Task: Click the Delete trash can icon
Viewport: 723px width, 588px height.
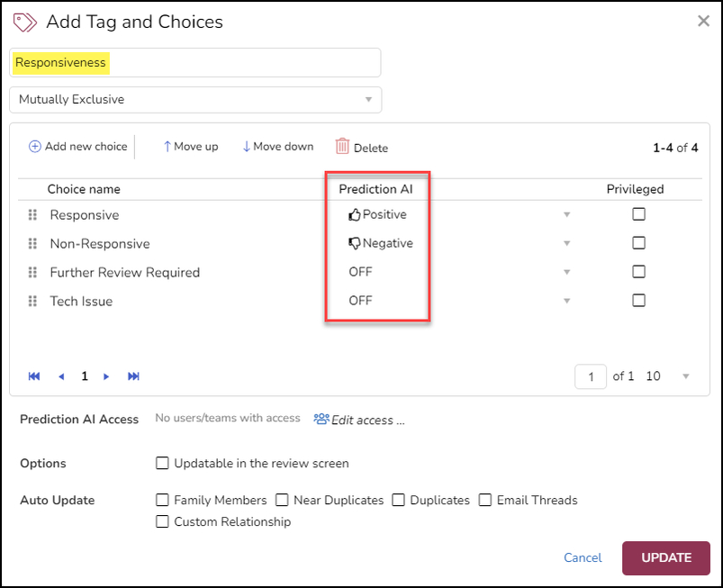Action: click(x=342, y=147)
